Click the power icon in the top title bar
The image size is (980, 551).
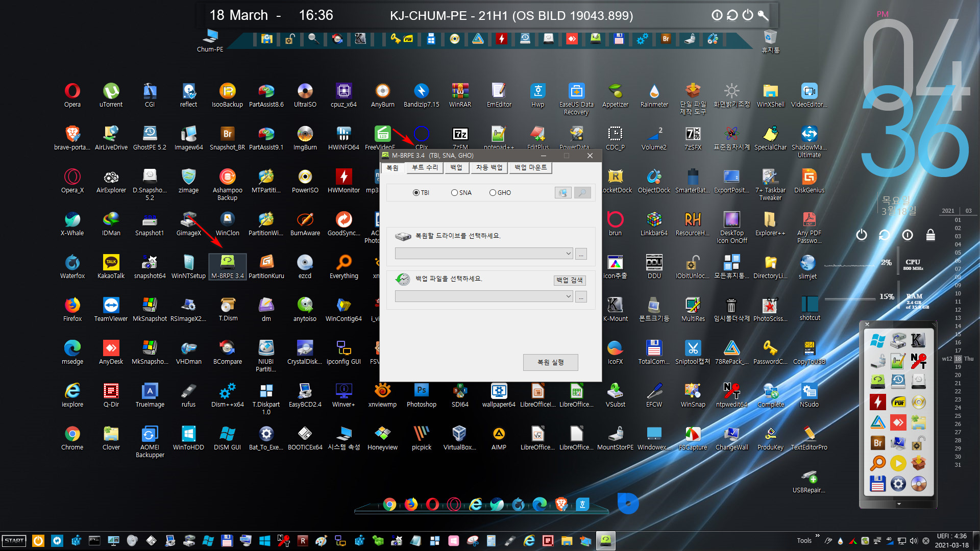point(748,15)
